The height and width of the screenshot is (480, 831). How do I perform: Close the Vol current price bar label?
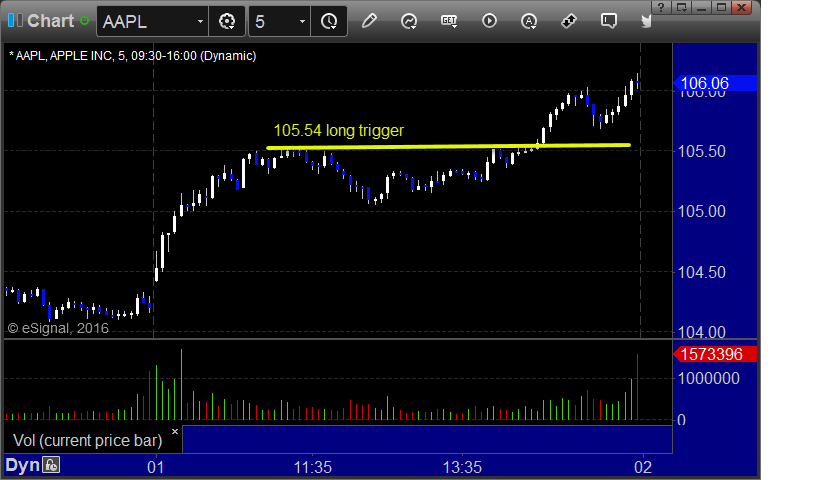click(x=175, y=431)
